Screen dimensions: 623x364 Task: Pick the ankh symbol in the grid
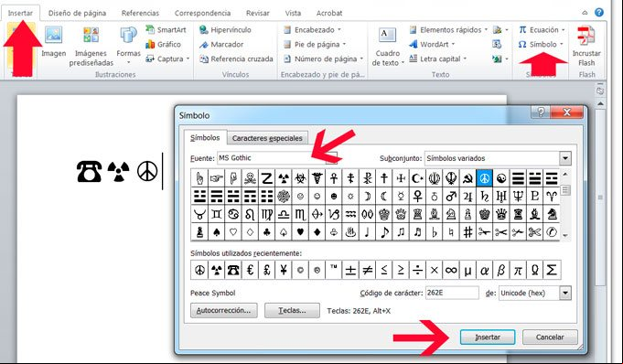[x=334, y=178]
